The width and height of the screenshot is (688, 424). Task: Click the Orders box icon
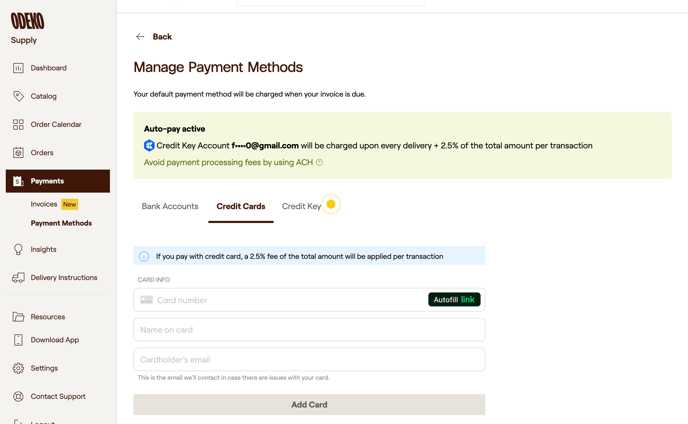pyautogui.click(x=18, y=153)
